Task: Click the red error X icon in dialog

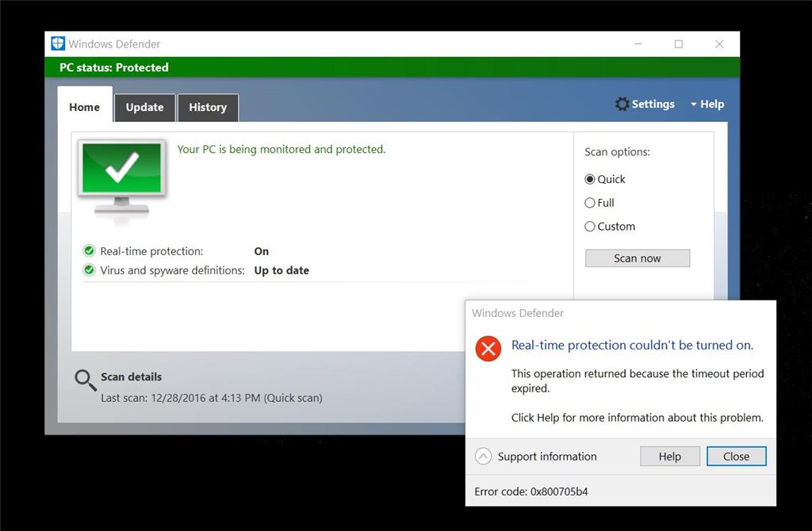Action: coord(488,348)
